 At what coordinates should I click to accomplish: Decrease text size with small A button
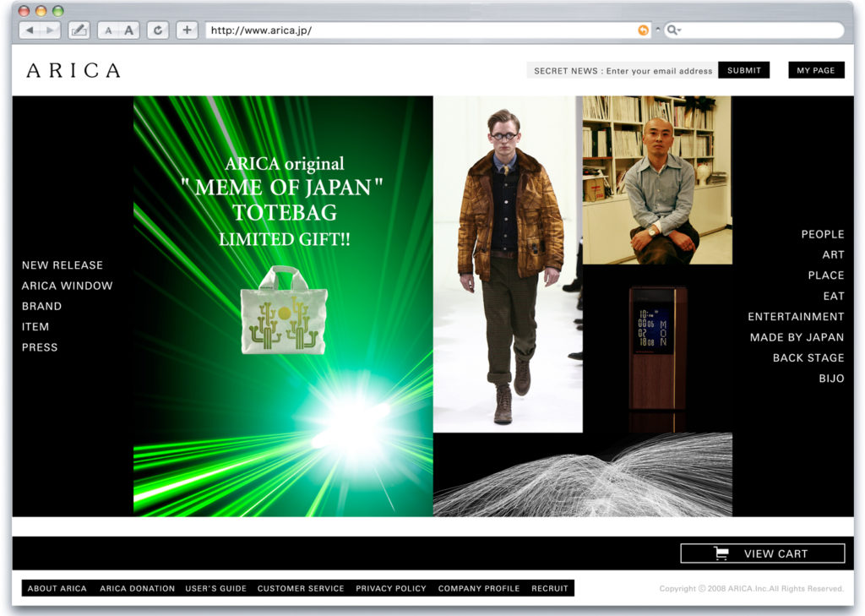click(x=108, y=30)
